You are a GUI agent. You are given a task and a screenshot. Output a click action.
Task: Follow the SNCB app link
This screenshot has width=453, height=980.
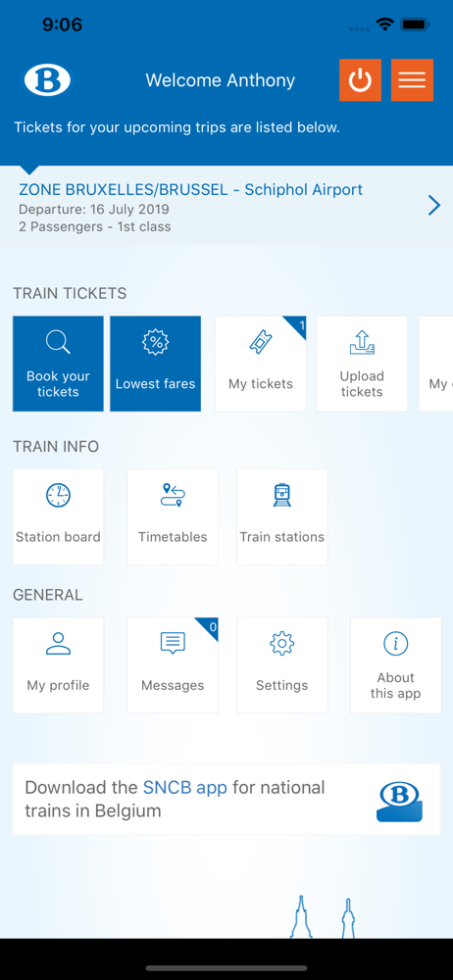(185, 787)
